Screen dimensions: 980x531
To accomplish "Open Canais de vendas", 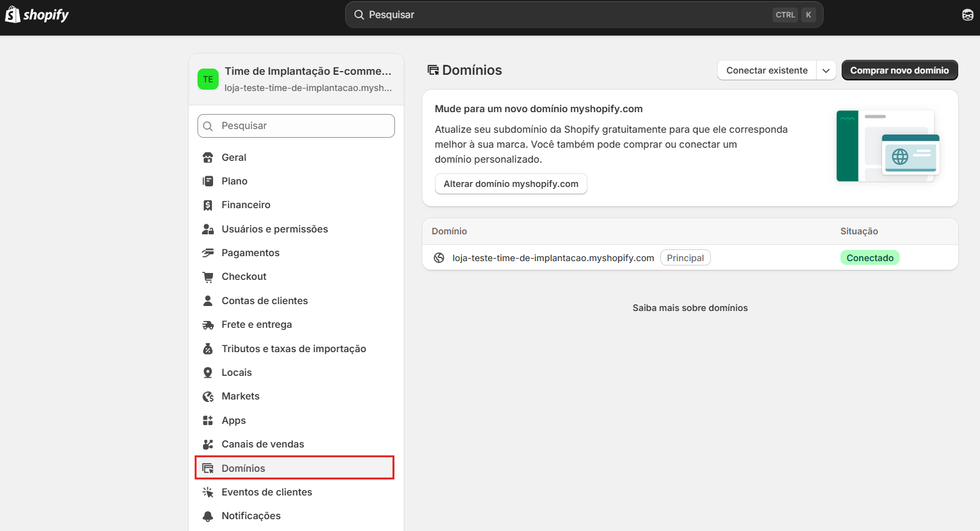I will 296,444.
